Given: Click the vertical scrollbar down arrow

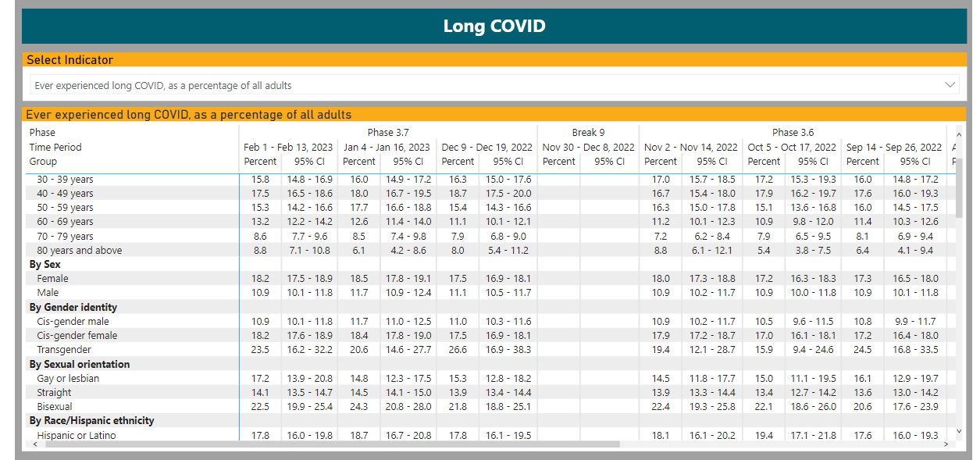Looking at the screenshot, I should pos(960,431).
